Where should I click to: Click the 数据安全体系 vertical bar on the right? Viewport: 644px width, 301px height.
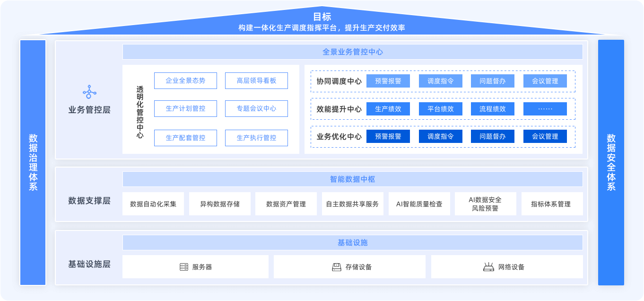(611, 162)
